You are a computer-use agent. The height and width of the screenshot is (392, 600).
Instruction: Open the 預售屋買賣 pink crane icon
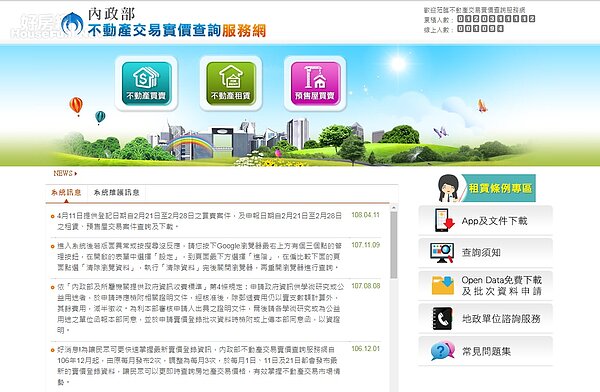[315, 83]
